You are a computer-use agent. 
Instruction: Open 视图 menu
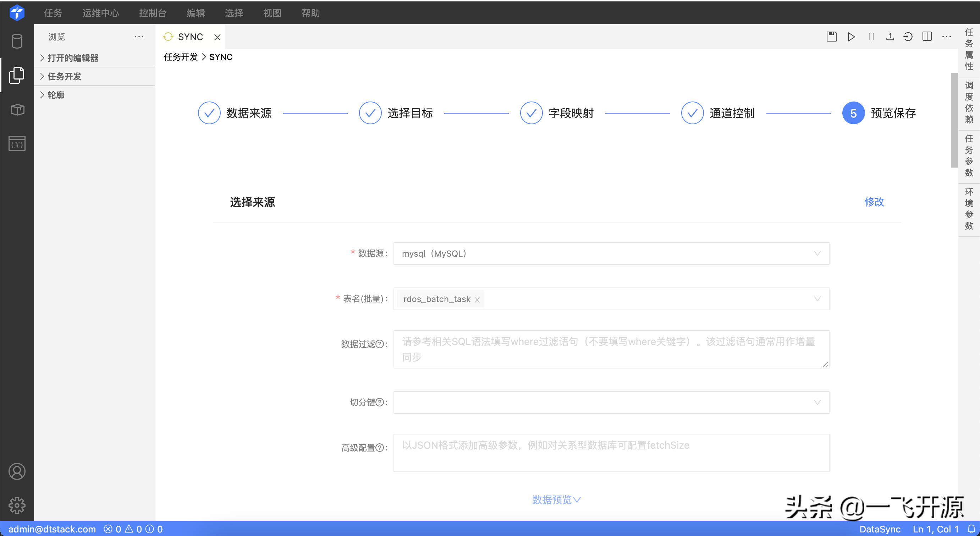pyautogui.click(x=272, y=13)
